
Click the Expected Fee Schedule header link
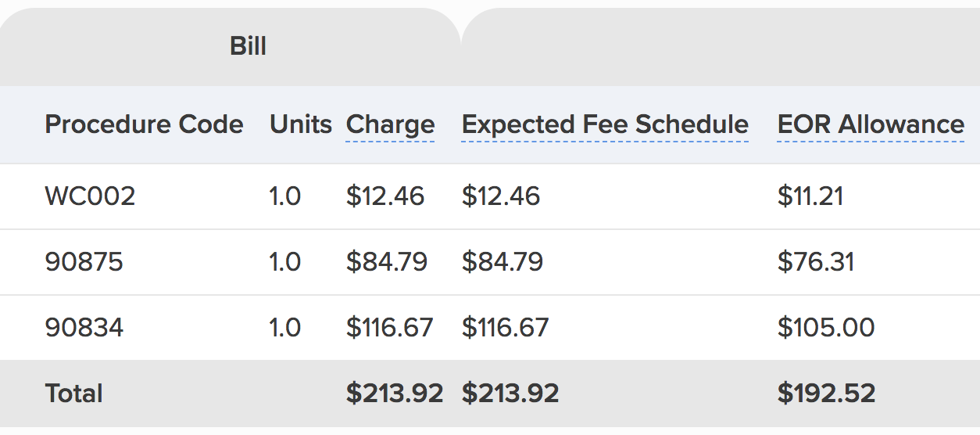point(605,124)
